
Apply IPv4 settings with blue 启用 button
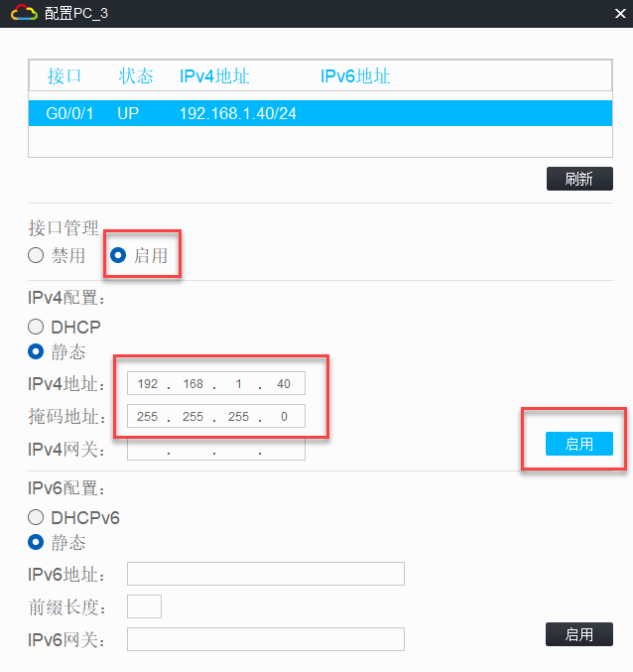(x=579, y=444)
